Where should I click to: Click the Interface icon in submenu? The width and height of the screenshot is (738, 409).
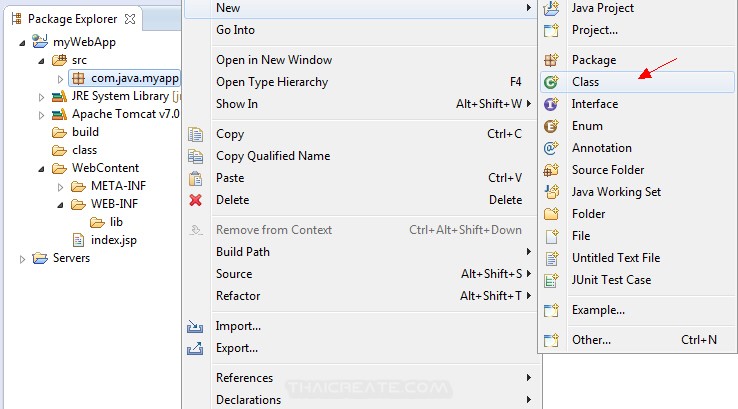(551, 104)
